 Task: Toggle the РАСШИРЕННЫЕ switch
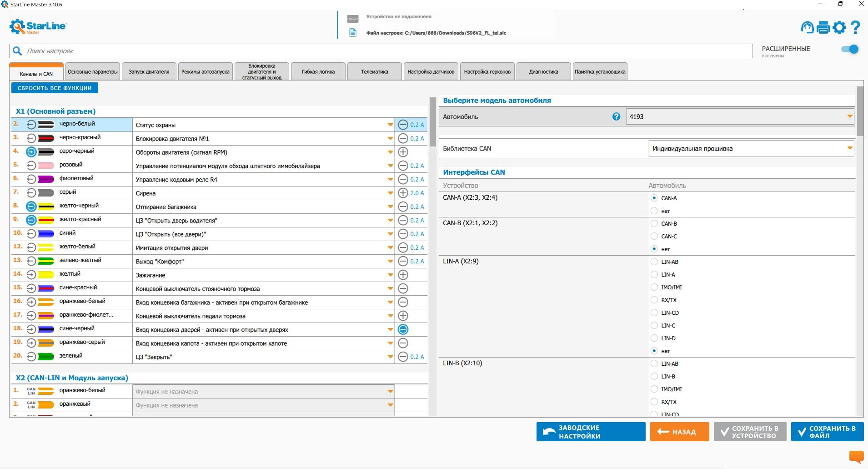click(x=849, y=50)
